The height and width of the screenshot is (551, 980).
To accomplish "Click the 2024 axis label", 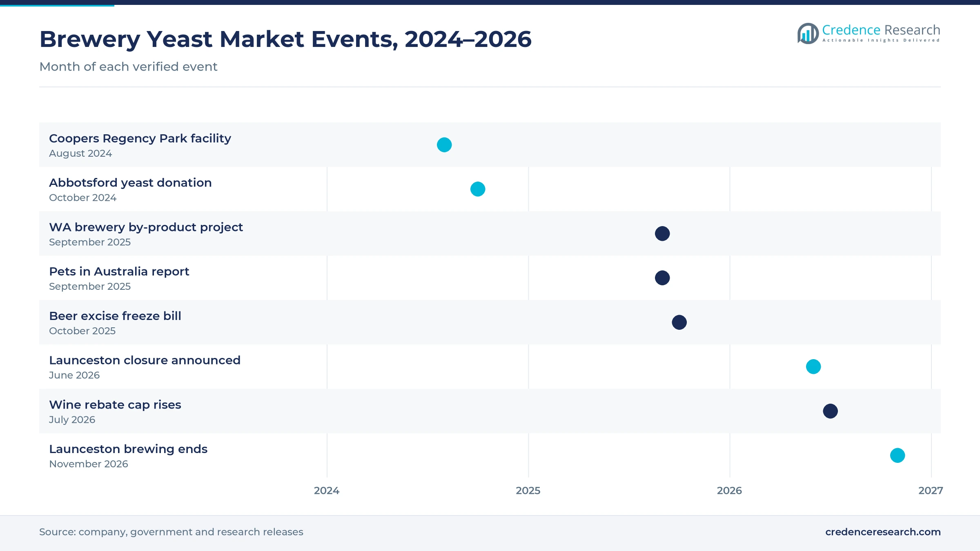I will click(327, 491).
